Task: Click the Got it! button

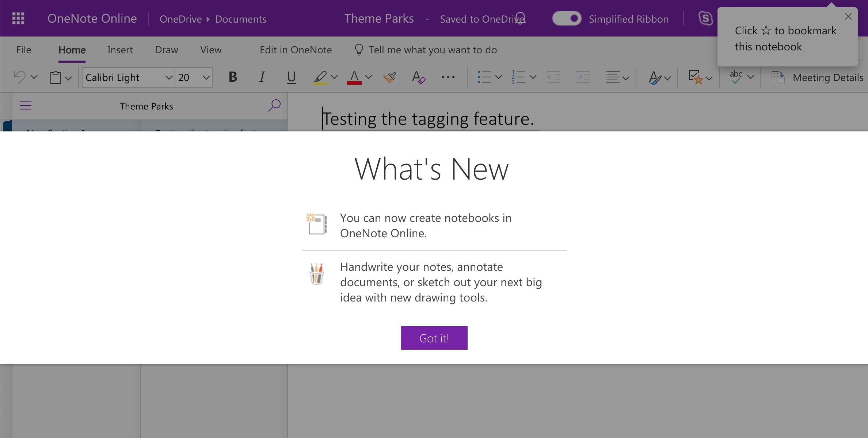Action: (434, 338)
